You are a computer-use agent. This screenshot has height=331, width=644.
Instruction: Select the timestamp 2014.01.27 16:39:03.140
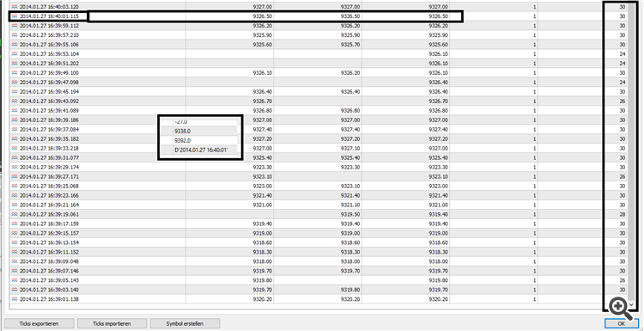[49, 290]
